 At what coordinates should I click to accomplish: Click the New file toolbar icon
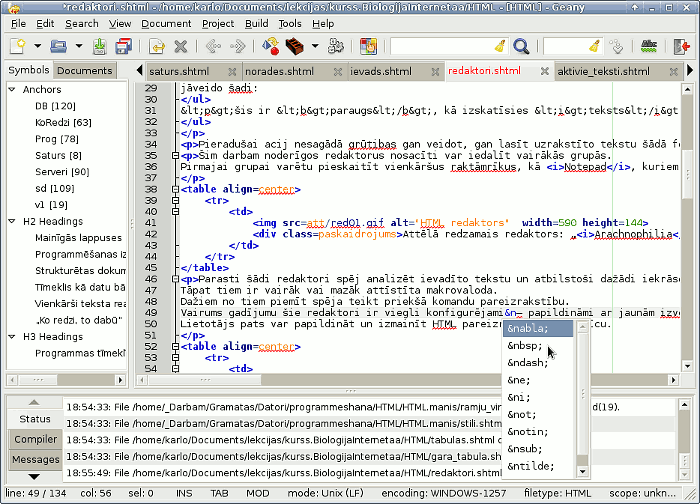pyautogui.click(x=18, y=46)
